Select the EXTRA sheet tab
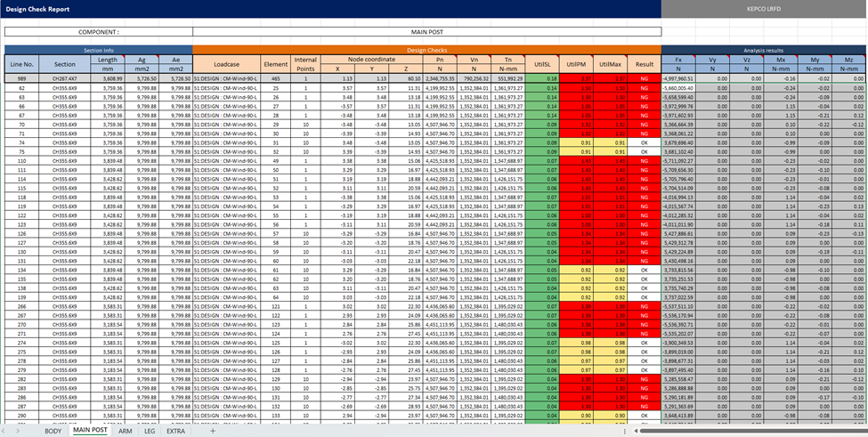The height and width of the screenshot is (437, 868). click(176, 431)
